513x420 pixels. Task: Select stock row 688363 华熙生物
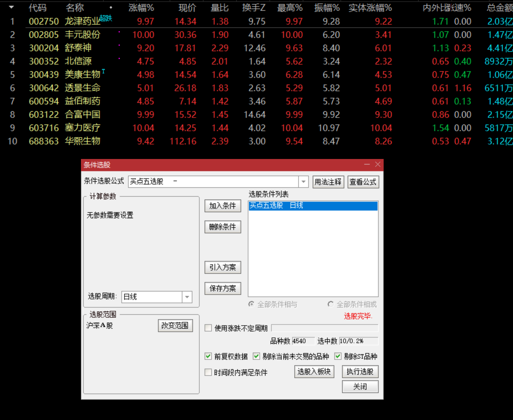[256, 141]
